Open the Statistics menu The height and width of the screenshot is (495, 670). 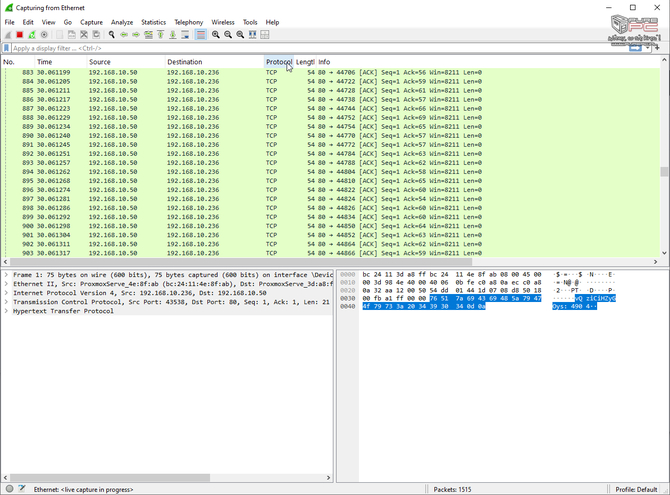tap(153, 22)
